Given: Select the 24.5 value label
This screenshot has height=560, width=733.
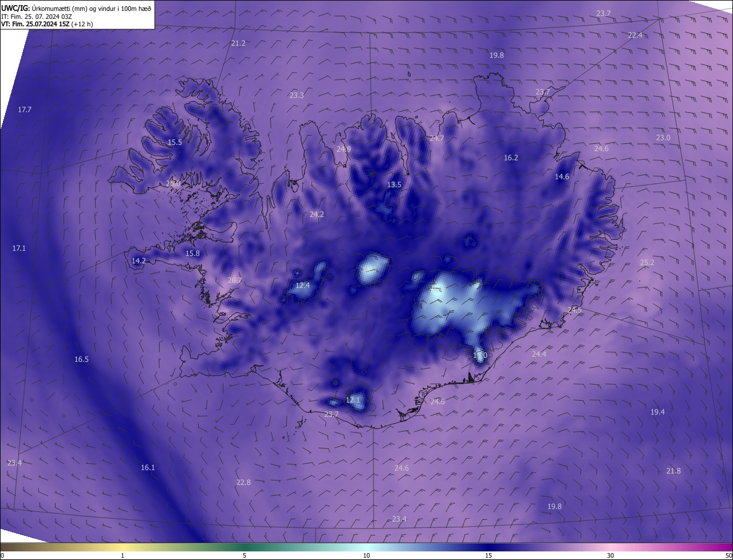Looking at the screenshot, I should (x=574, y=310).
